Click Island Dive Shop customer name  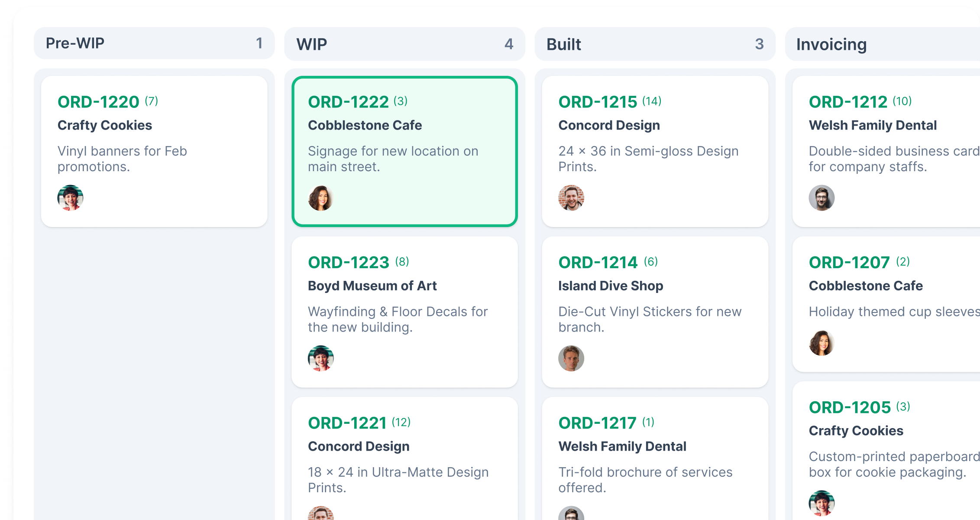click(611, 286)
